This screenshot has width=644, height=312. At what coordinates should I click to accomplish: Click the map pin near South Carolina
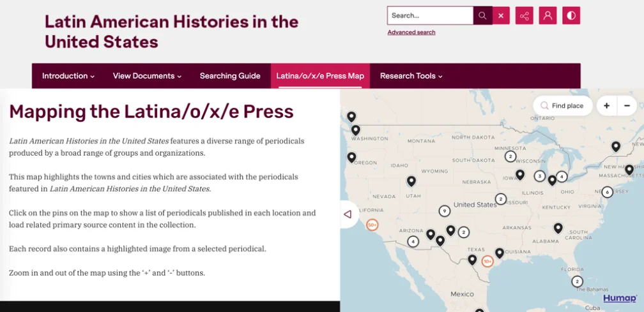[558, 228]
